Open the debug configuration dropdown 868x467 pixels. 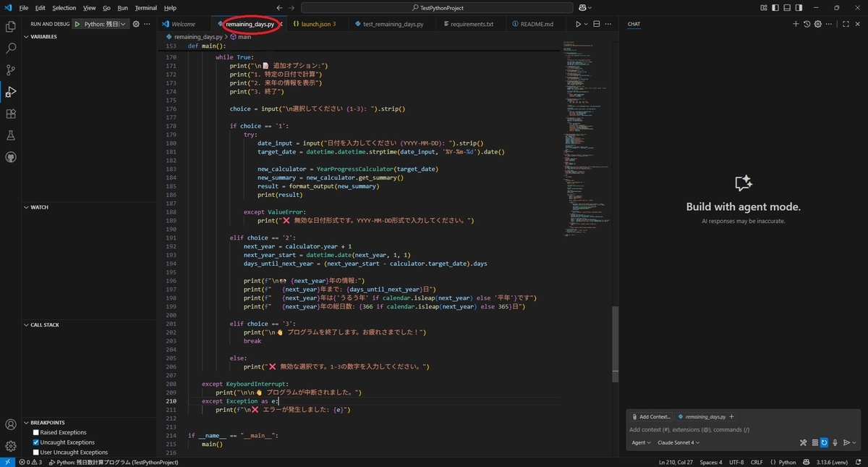pos(106,24)
